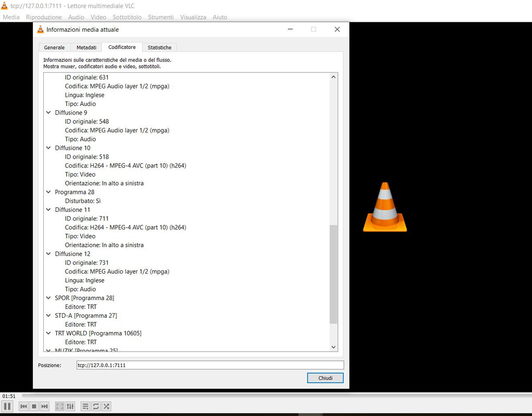532x416 pixels.
Task: Click the scroll up arrow in codec list
Action: 333,77
